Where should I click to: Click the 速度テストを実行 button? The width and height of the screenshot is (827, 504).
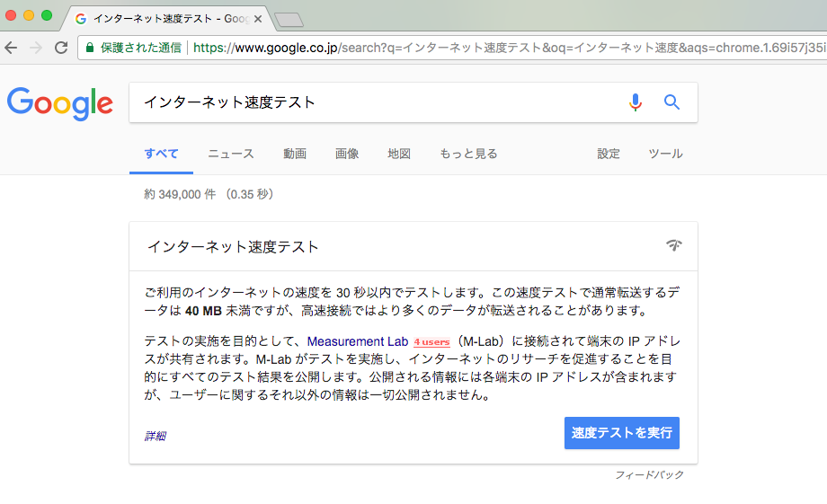[622, 433]
